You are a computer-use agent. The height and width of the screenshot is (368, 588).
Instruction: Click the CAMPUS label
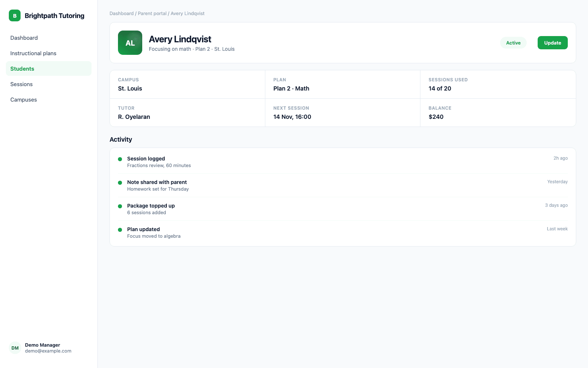click(128, 80)
